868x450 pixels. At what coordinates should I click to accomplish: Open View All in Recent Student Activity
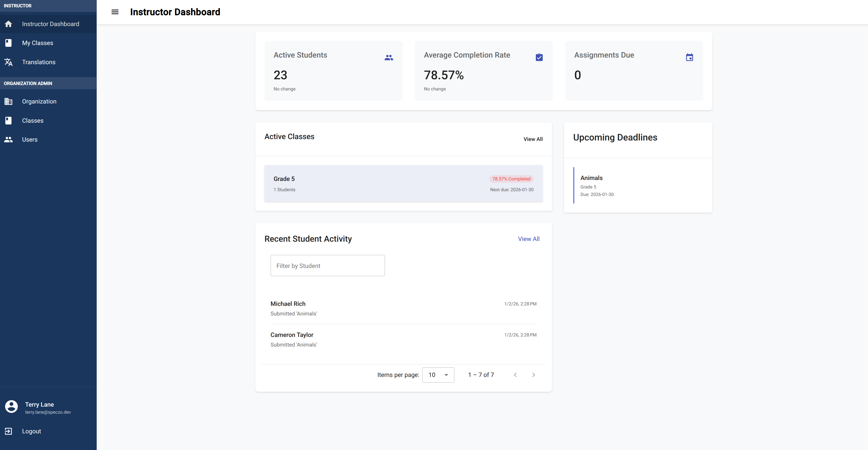[528, 239]
